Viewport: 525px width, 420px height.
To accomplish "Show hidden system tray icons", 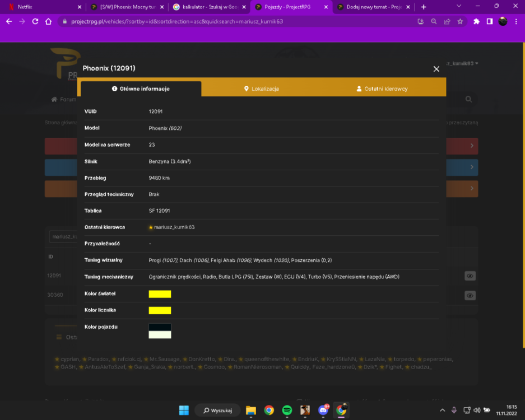I will pyautogui.click(x=442, y=410).
